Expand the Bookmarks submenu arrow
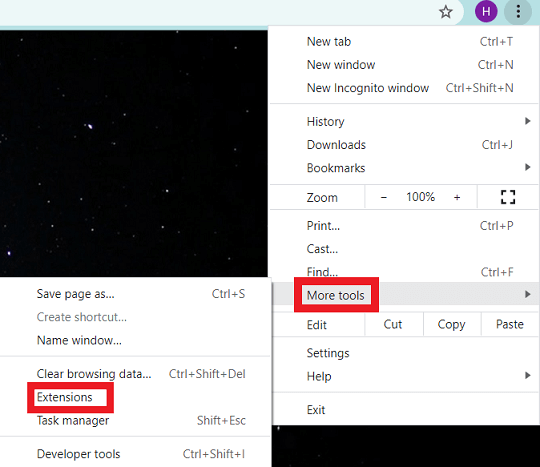Screen dimensions: 540x467 pos(527,167)
